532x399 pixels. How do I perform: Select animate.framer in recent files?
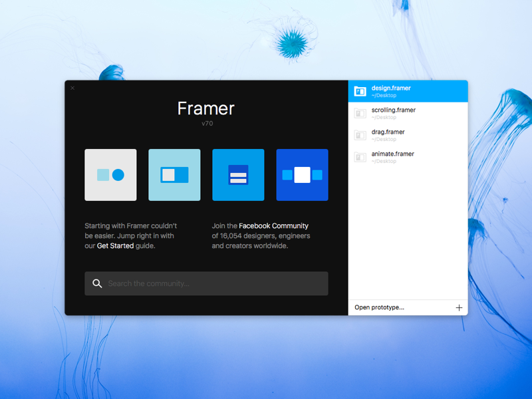pos(408,157)
